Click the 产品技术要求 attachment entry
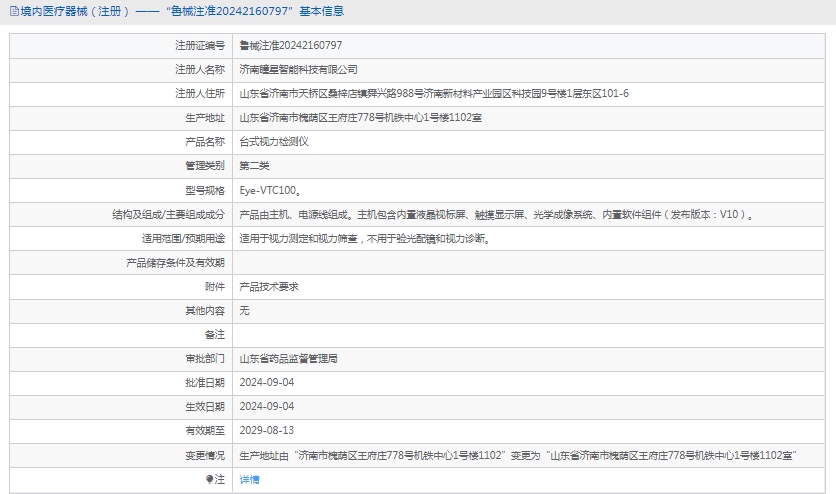The height and width of the screenshot is (494, 836). tap(268, 286)
